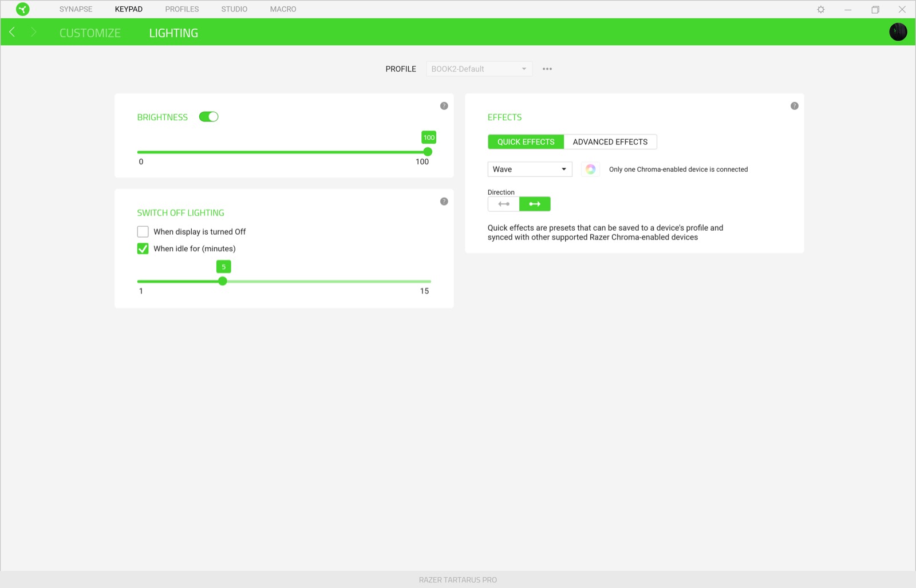Set wave direction to left
This screenshot has height=588, width=916.
point(504,204)
